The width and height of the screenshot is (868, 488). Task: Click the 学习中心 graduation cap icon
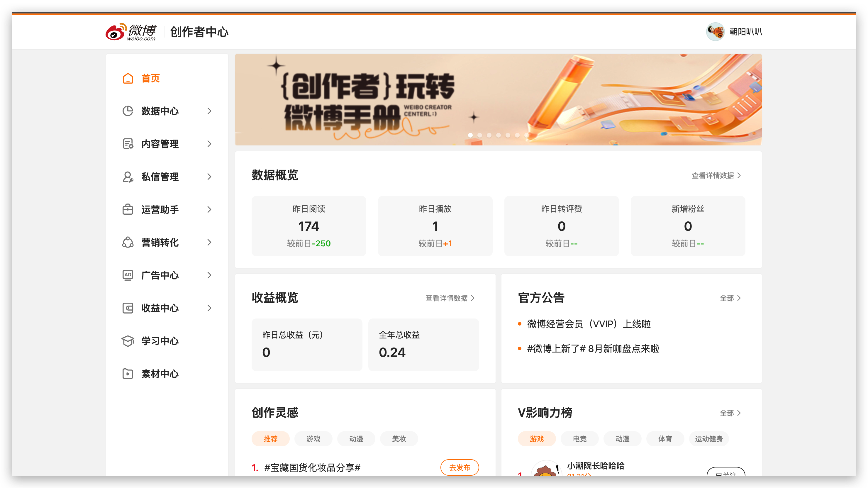point(128,341)
